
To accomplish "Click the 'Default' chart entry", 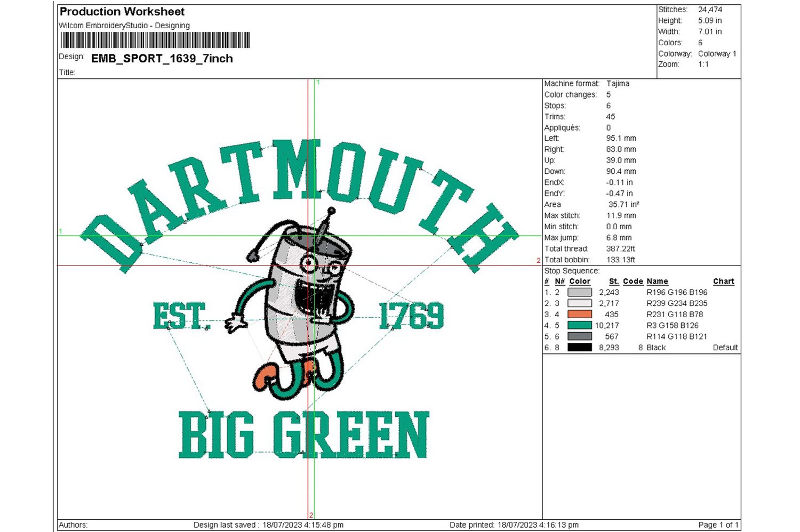I will [x=725, y=348].
